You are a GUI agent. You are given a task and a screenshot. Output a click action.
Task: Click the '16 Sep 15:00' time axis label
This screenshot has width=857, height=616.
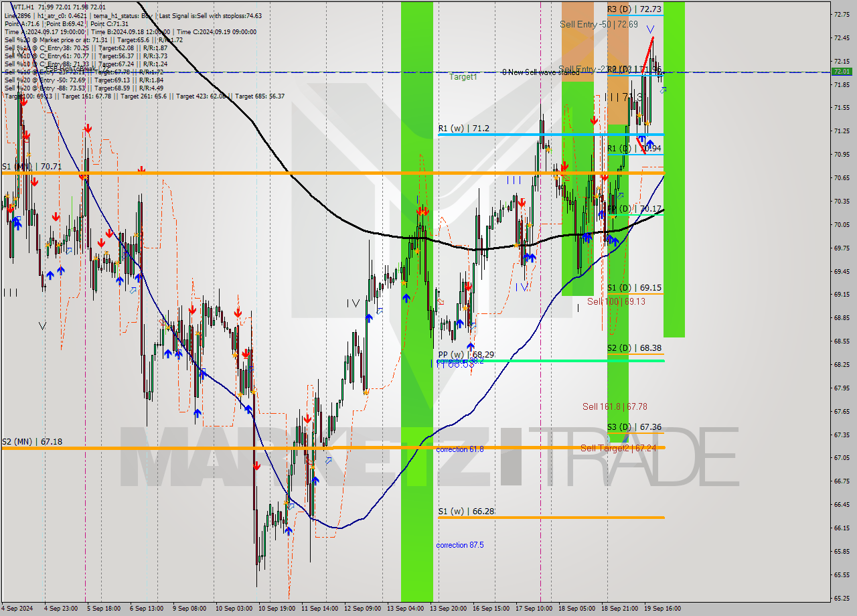pos(491,609)
